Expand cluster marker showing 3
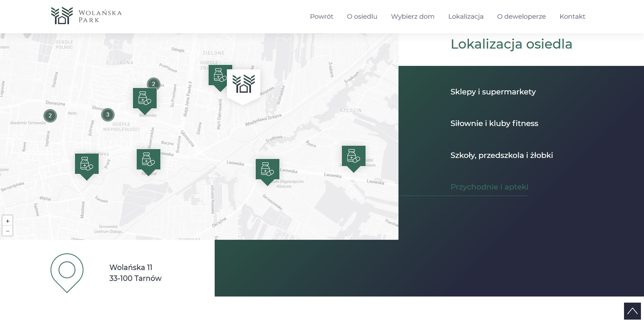 108,114
